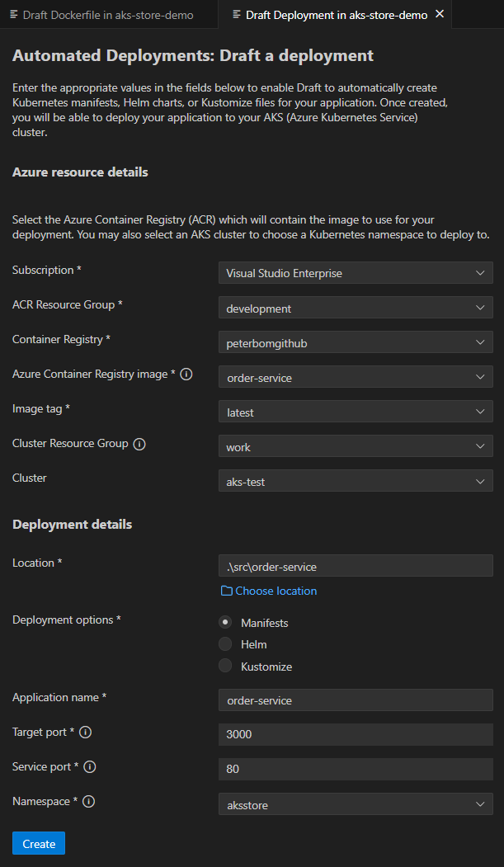Screen dimensions: 504x867
Task: Open the Cluster Resource Group dropdown
Action: pyautogui.click(x=356, y=447)
